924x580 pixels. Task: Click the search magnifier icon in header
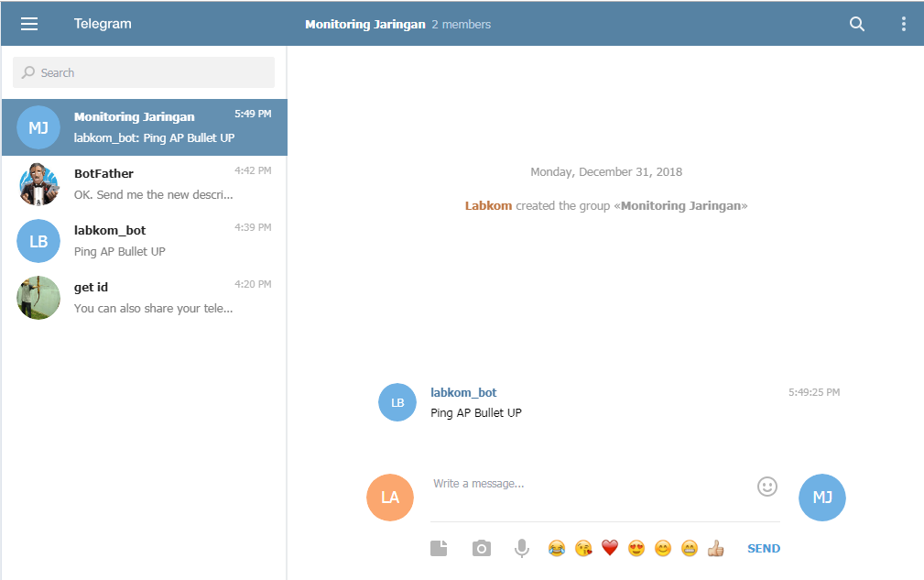coord(857,24)
